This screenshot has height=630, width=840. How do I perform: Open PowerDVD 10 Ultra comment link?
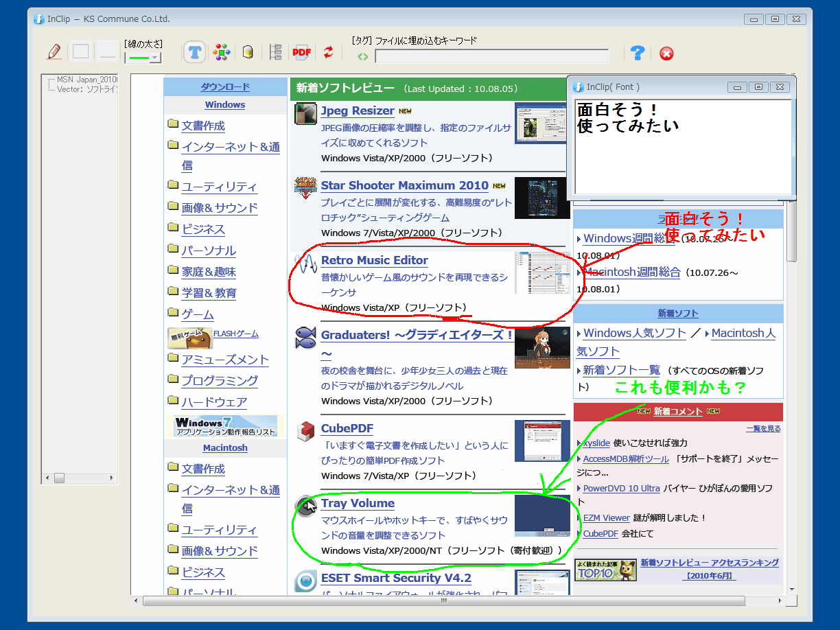tap(621, 489)
